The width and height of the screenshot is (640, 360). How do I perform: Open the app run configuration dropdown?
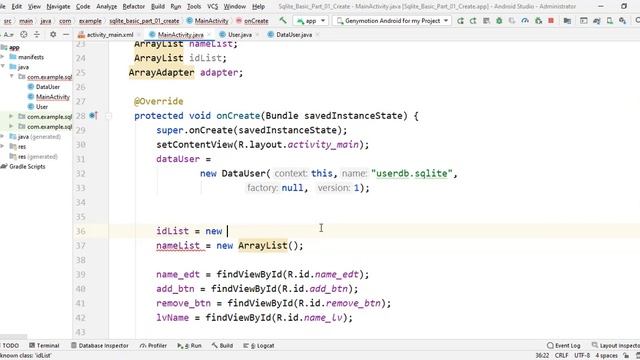pos(312,21)
